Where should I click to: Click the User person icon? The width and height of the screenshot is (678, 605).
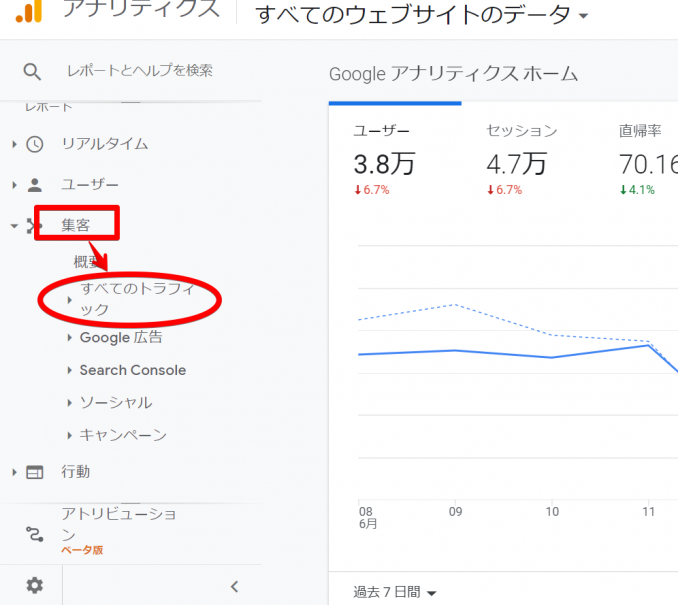[x=35, y=185]
